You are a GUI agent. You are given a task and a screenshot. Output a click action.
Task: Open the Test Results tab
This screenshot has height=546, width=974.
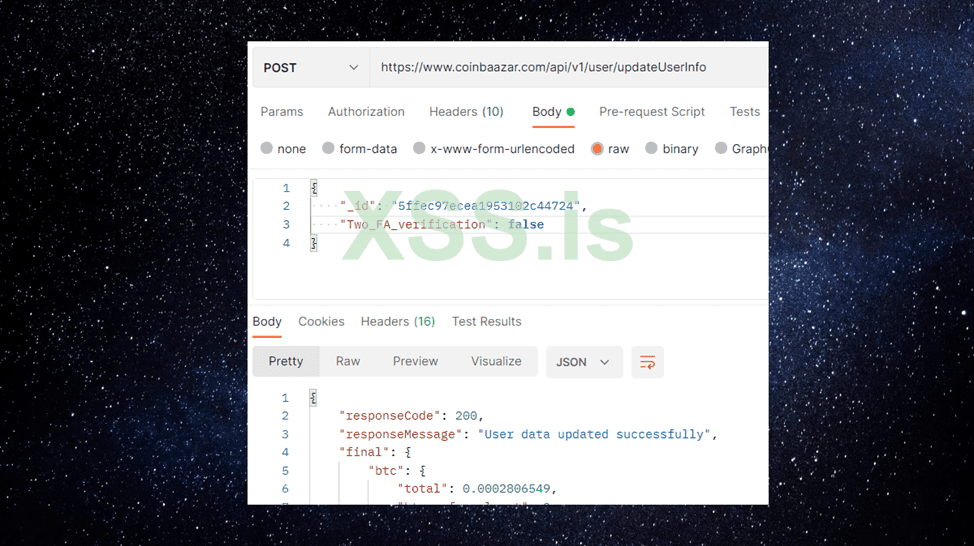pyautogui.click(x=486, y=322)
